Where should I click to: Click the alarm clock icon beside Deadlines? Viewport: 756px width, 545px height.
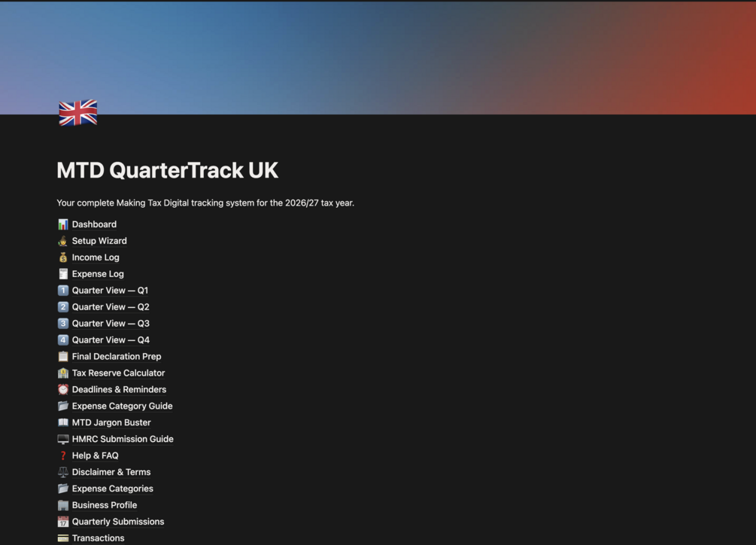63,390
